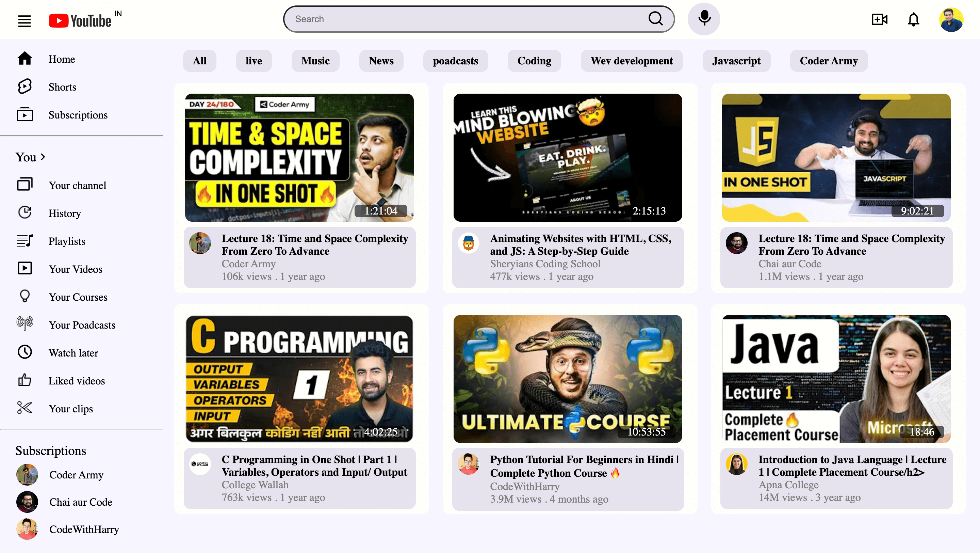Open History sidebar label

point(65,214)
